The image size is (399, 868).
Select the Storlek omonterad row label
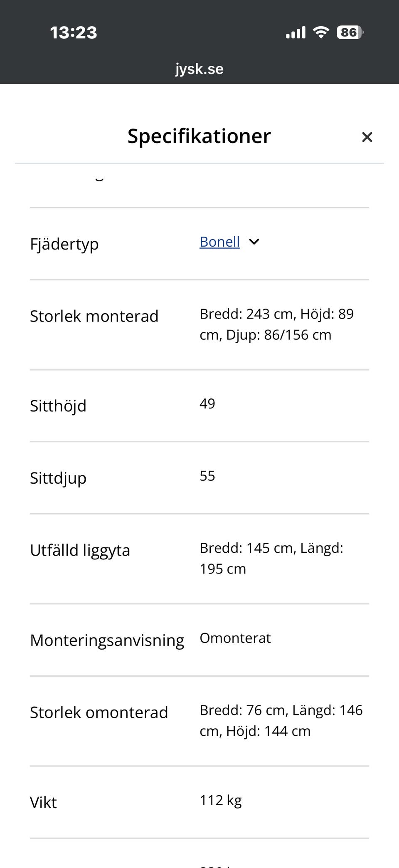coord(99,712)
